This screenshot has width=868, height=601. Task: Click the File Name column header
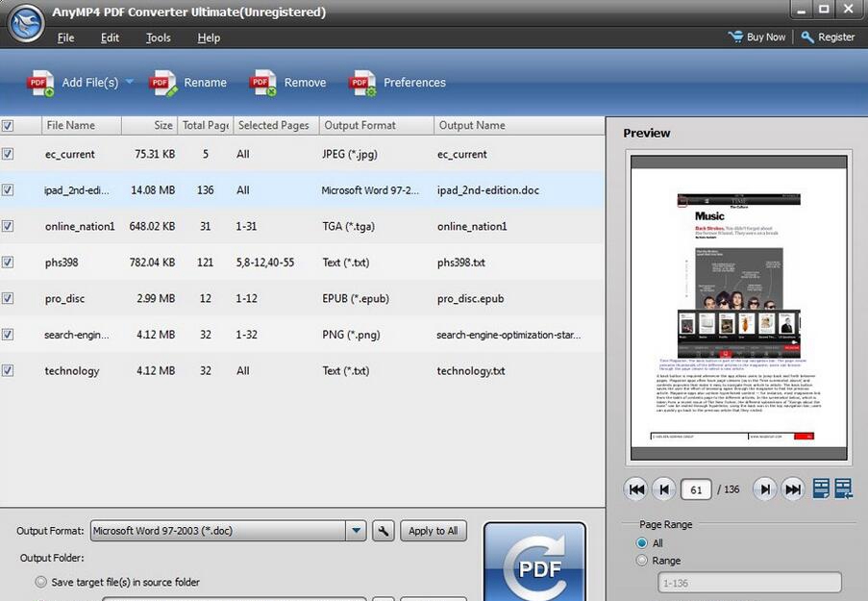(x=82, y=125)
